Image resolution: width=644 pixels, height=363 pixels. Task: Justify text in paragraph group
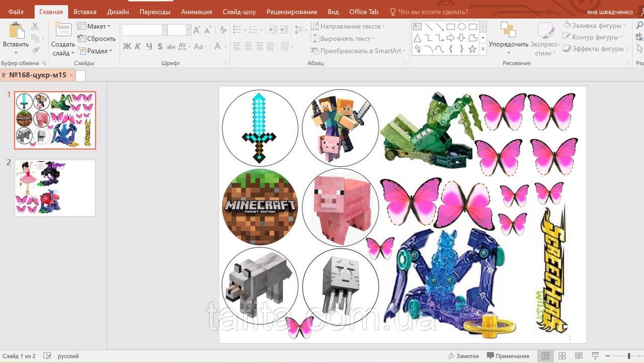271,46
